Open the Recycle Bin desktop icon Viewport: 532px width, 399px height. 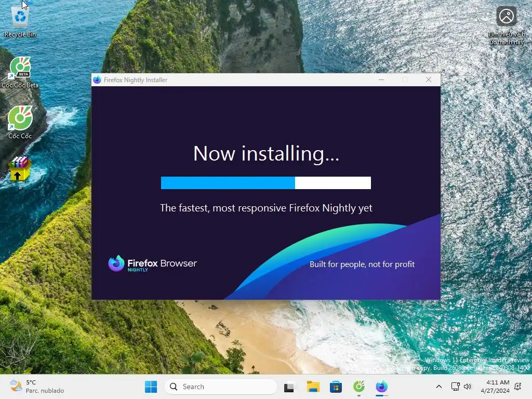coord(20,22)
